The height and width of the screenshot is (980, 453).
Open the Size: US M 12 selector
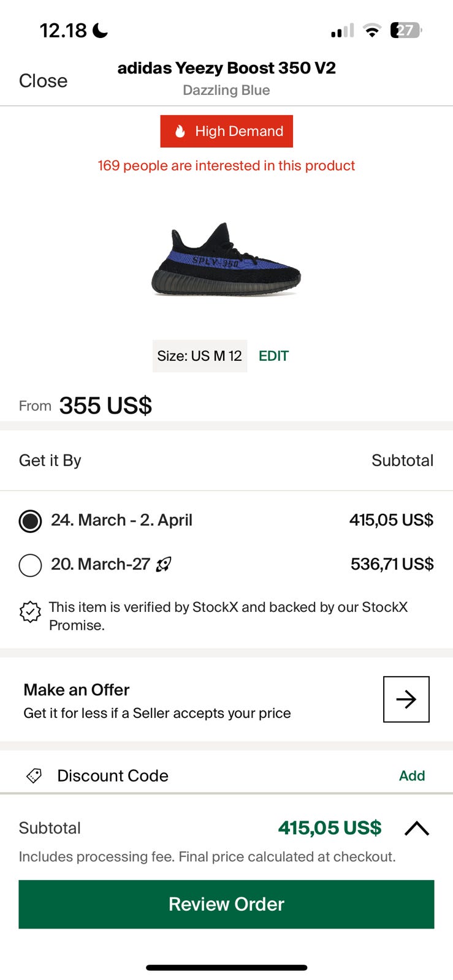point(199,356)
